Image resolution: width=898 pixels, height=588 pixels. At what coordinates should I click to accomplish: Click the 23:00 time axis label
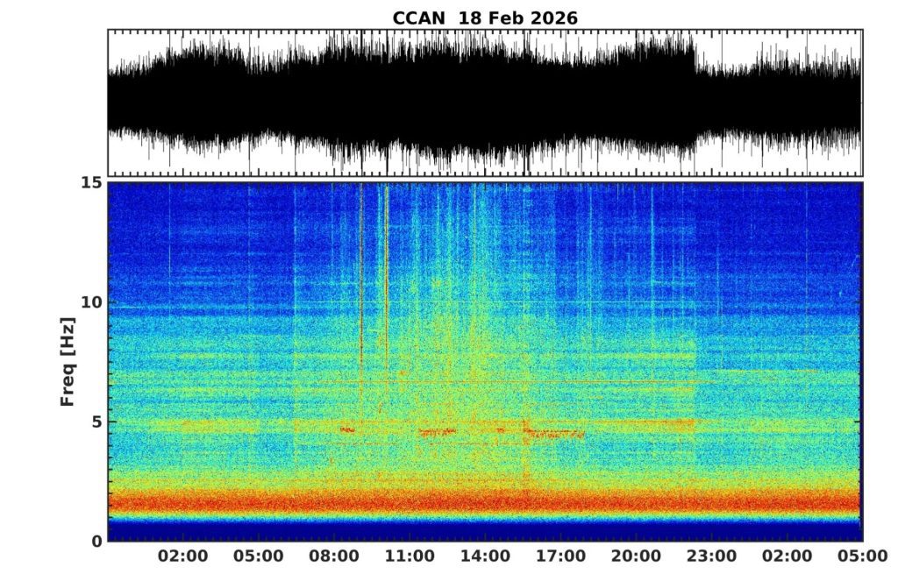coord(711,556)
